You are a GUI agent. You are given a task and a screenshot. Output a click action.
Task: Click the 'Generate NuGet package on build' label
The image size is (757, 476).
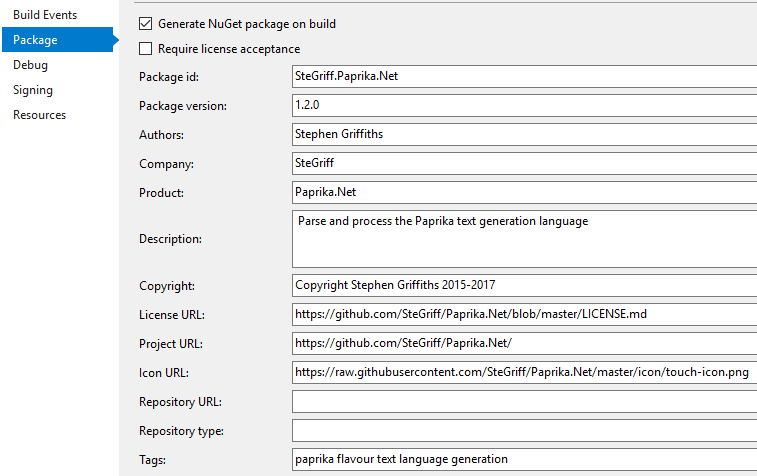point(247,24)
